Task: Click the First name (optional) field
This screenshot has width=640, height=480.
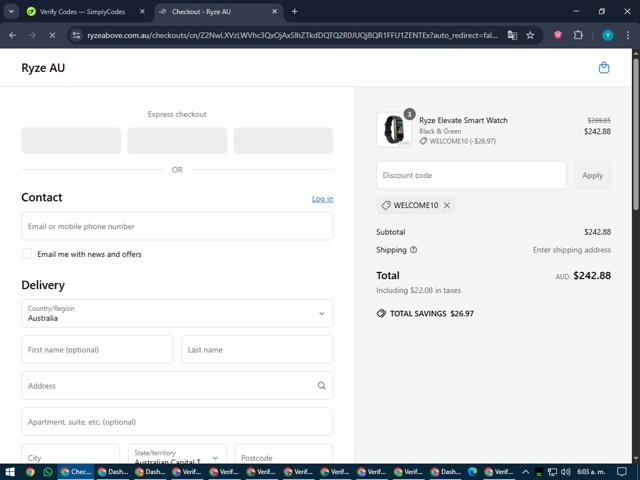Action: (97, 349)
